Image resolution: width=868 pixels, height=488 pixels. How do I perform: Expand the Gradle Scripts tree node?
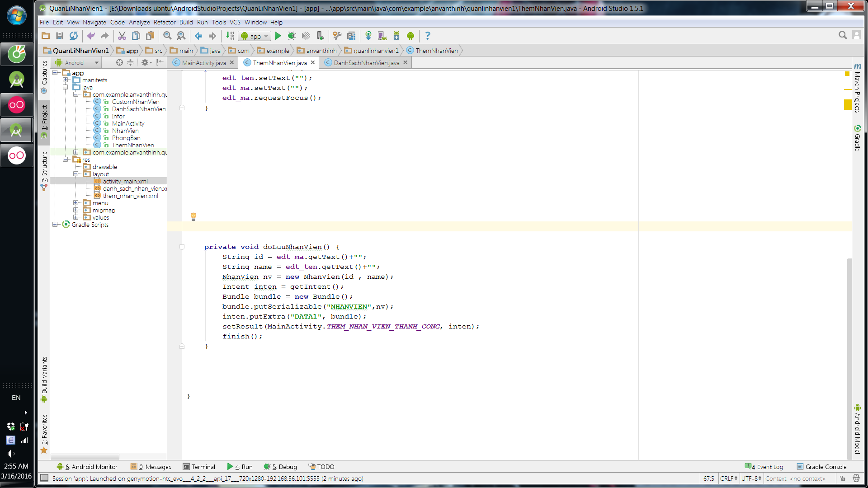tap(55, 225)
